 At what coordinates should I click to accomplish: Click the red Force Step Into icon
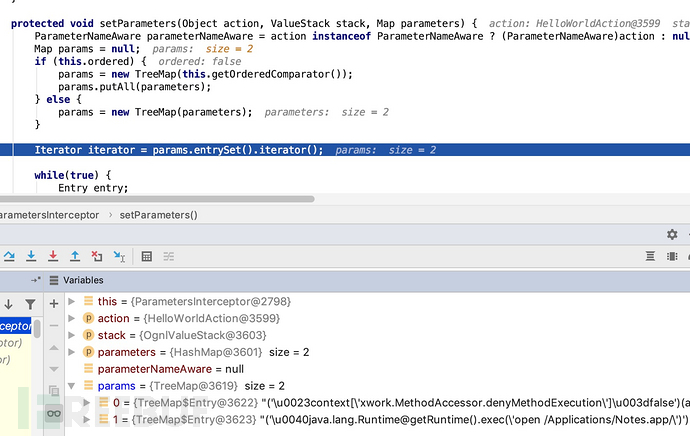[x=53, y=256]
